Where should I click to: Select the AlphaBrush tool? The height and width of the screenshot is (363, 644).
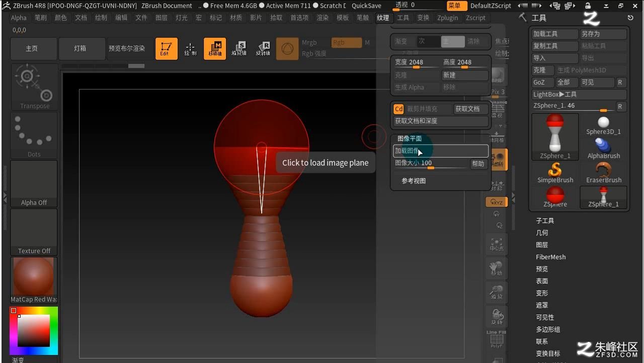[x=603, y=149]
